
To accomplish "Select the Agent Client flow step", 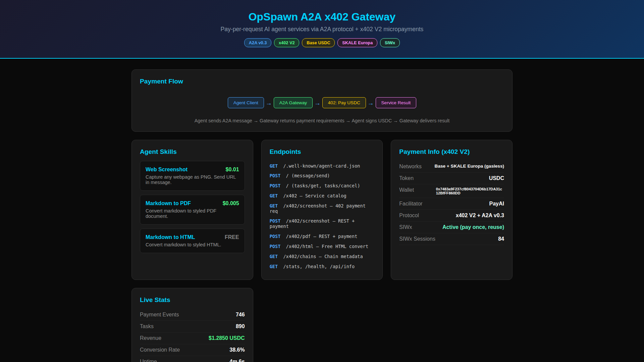I will point(246,103).
